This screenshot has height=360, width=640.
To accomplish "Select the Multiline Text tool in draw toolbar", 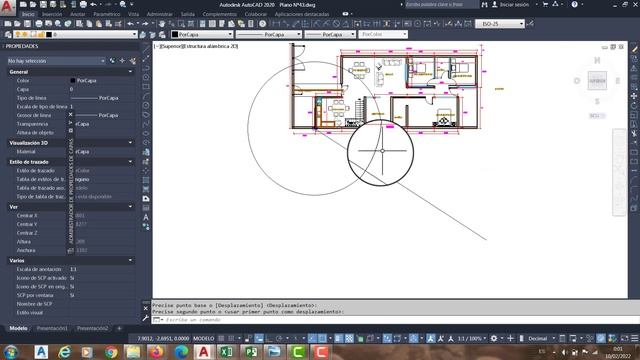I will [x=146, y=217].
